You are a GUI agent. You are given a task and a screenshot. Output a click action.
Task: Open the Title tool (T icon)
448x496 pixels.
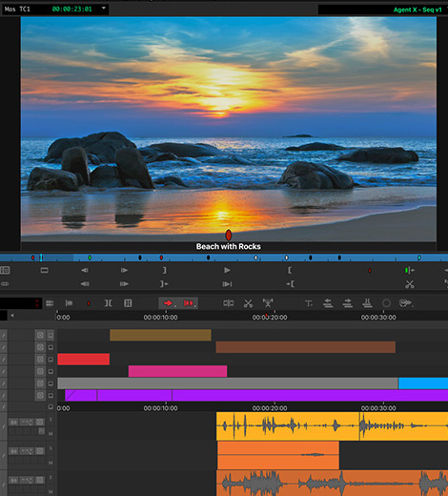(308, 303)
